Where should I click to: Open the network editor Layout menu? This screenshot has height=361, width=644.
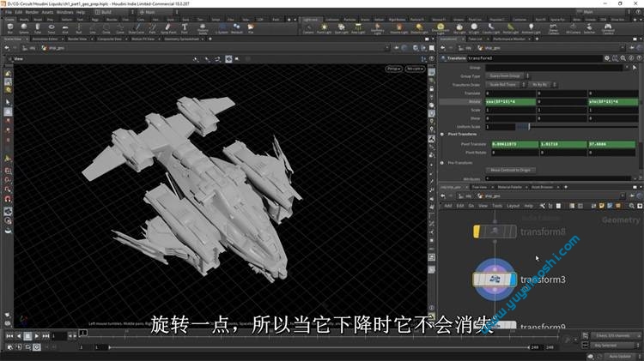click(x=513, y=206)
